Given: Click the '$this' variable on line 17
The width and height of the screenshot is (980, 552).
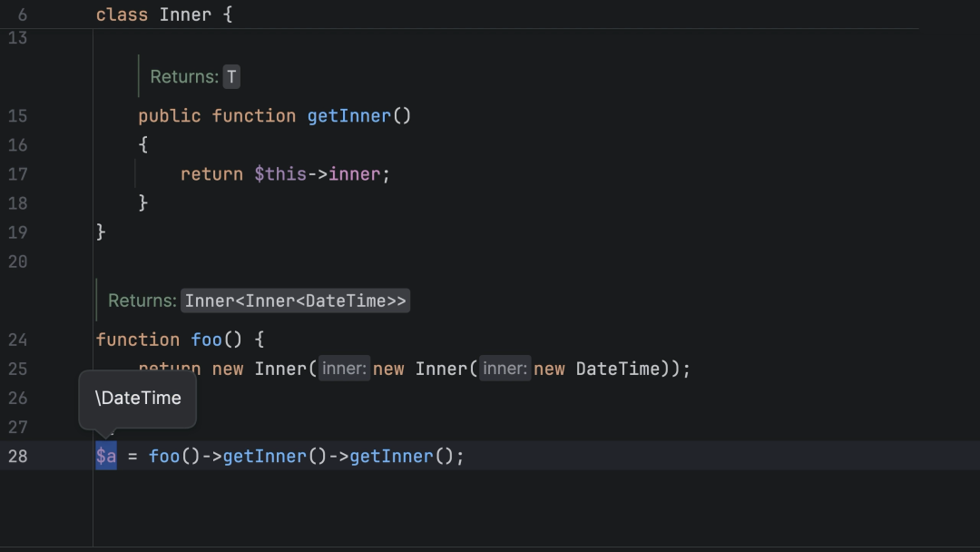Looking at the screenshot, I should point(280,174).
